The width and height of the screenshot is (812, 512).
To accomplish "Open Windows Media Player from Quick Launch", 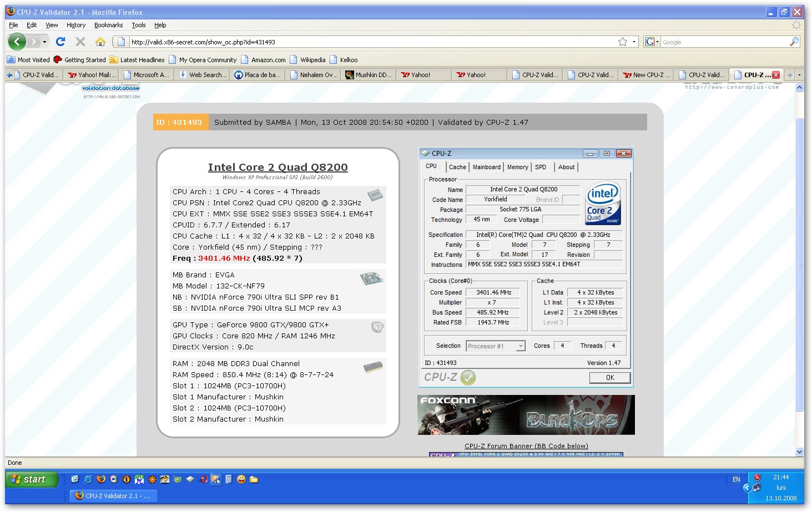I will (x=114, y=479).
